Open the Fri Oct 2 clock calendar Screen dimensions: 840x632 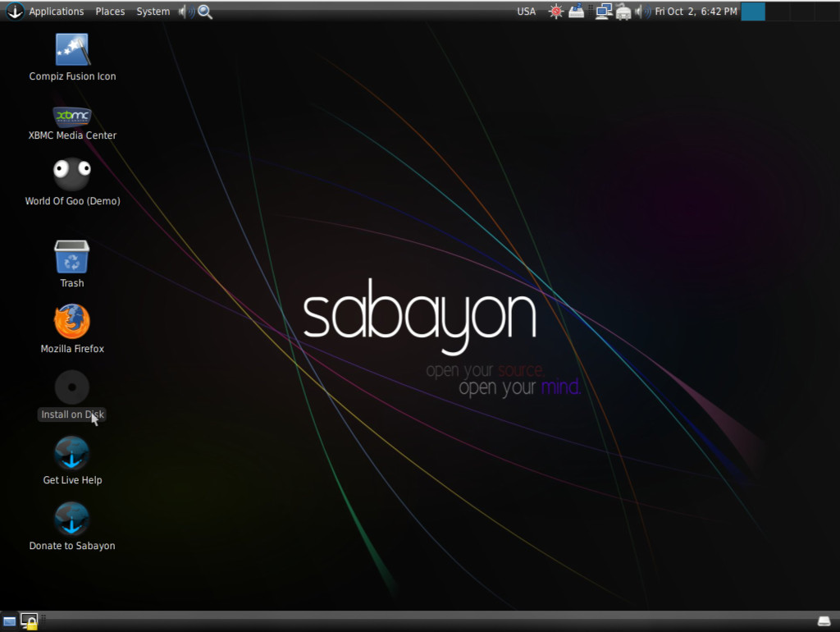(696, 11)
